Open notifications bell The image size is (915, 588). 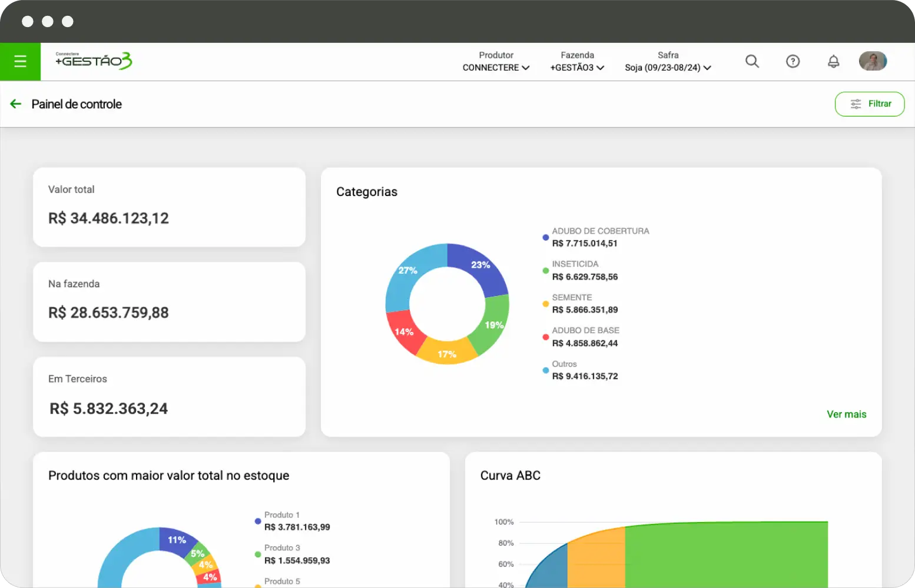pyautogui.click(x=833, y=61)
